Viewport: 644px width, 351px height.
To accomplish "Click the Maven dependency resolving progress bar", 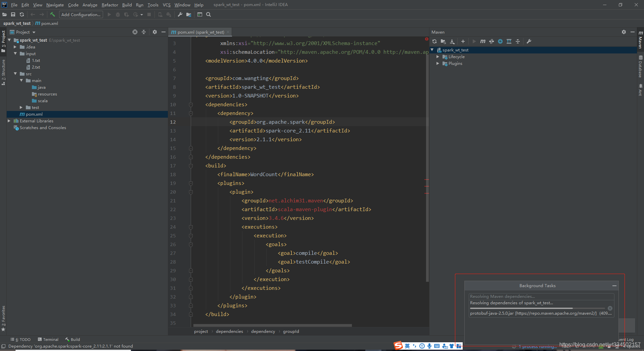I will tap(537, 308).
